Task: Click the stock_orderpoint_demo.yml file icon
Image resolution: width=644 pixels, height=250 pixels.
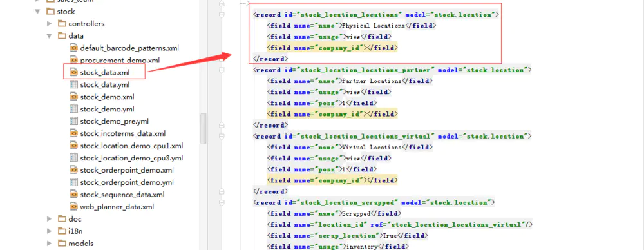Action: pos(74,182)
